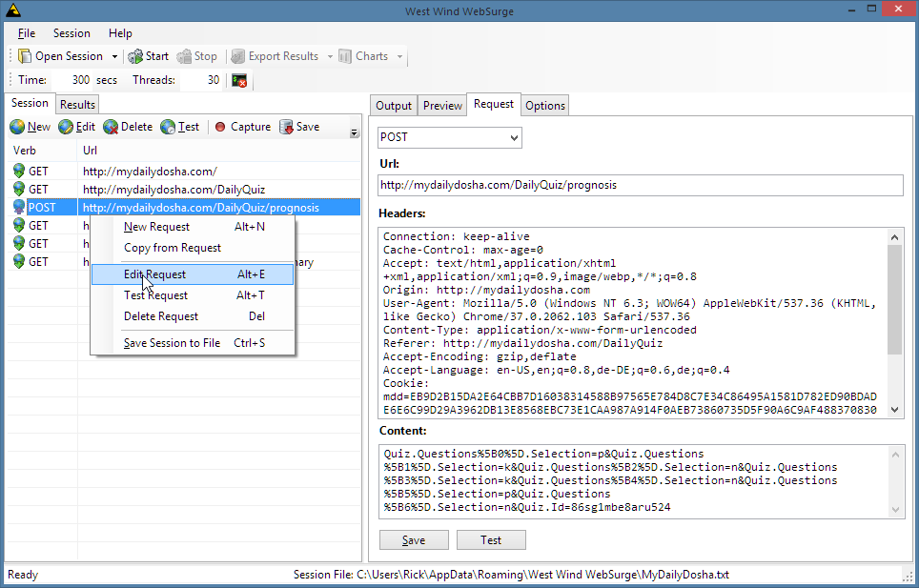
Task: Expand the Open Session dropdown arrow
Action: [x=114, y=57]
